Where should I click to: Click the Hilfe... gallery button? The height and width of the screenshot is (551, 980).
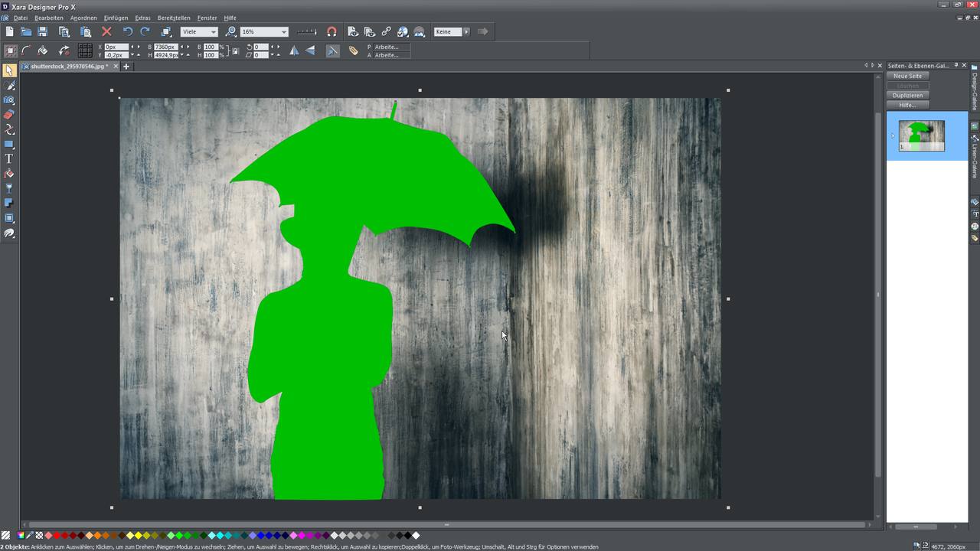(908, 105)
